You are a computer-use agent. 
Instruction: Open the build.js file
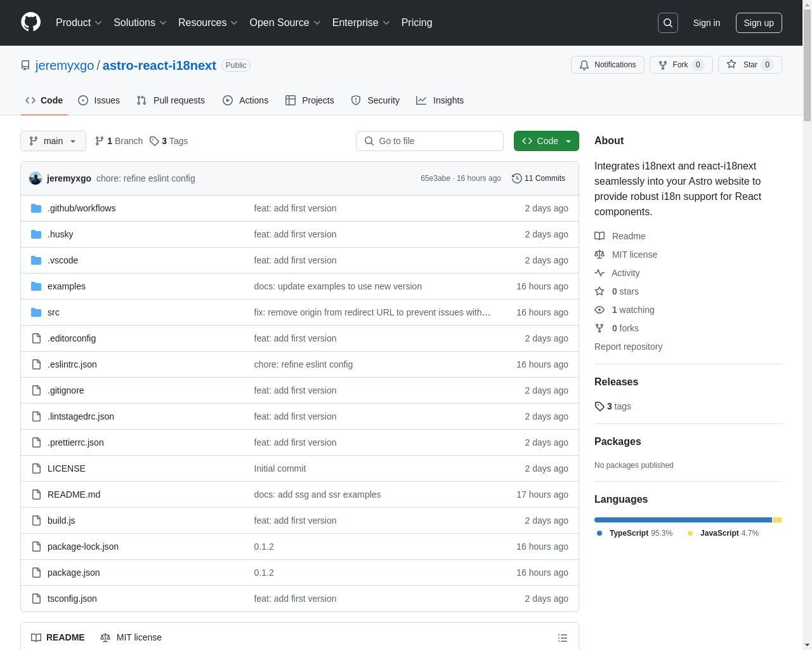coord(61,521)
